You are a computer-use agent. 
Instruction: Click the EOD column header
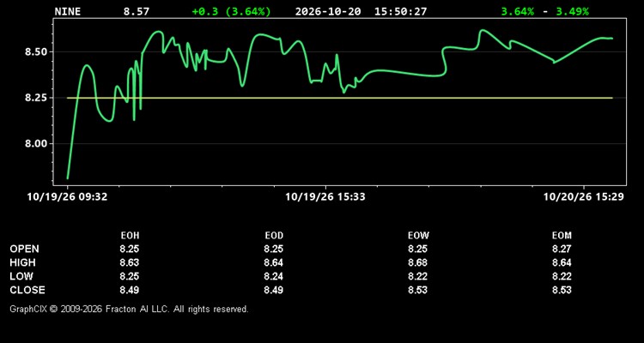click(274, 236)
